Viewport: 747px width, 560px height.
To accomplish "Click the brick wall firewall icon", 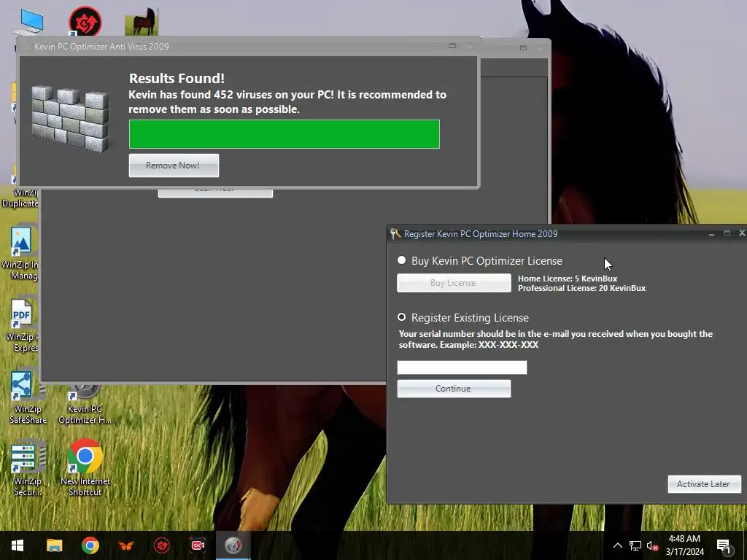I will 71,119.
